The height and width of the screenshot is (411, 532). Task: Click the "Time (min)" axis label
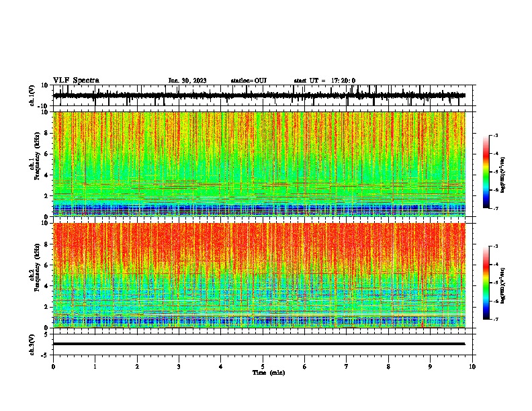[x=269, y=373]
